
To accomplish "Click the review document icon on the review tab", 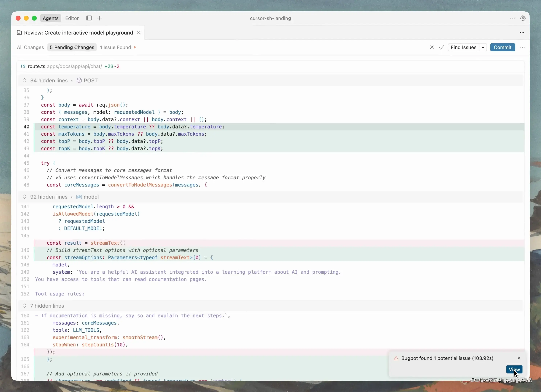I will (x=19, y=33).
